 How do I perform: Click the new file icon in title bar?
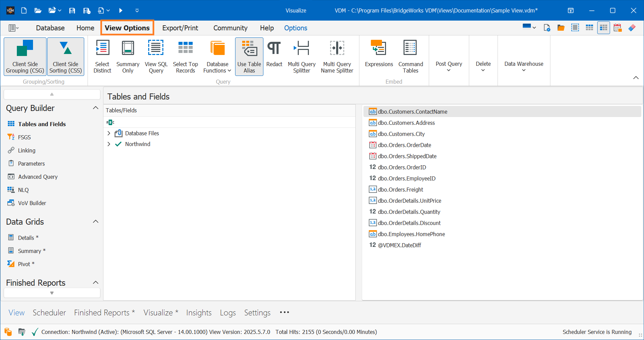pyautogui.click(x=24, y=10)
